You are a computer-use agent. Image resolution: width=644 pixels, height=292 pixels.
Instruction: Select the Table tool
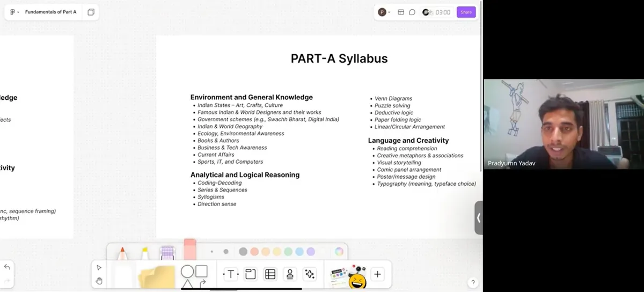pyautogui.click(x=270, y=274)
